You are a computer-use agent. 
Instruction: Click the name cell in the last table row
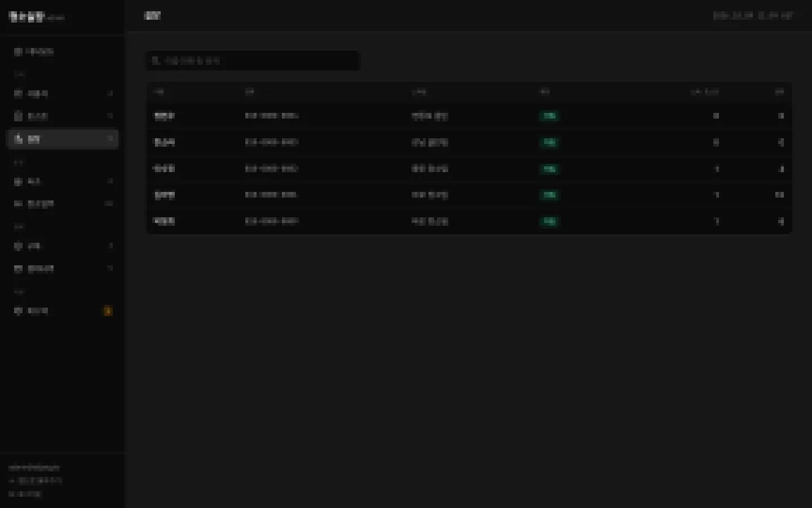point(164,221)
